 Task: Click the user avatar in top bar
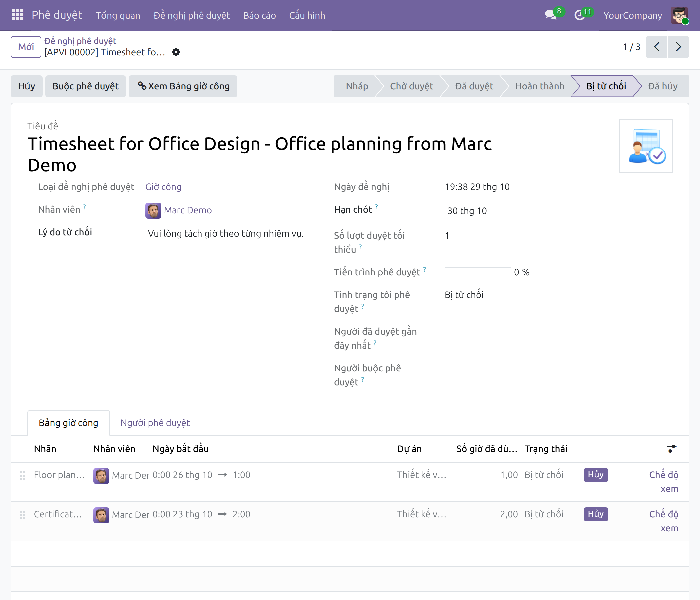[x=679, y=15]
